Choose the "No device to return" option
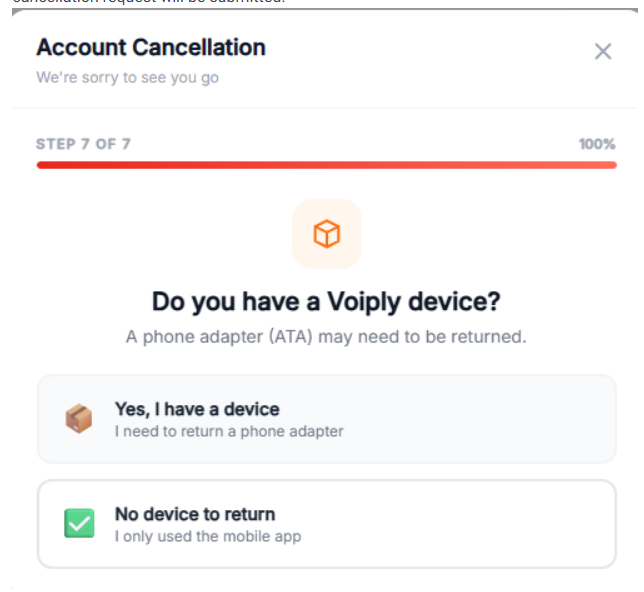 coord(326,524)
